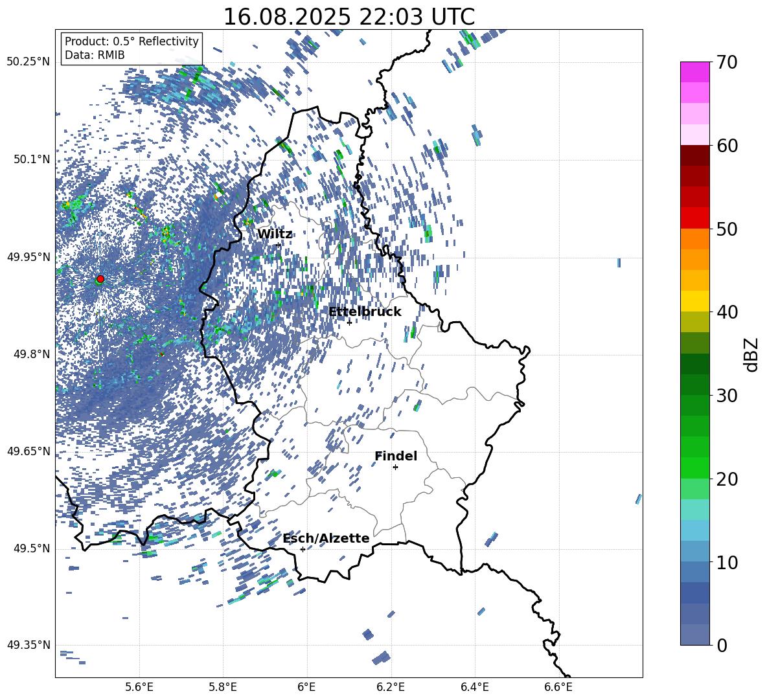This screenshot has height=700, width=767.
Task: Click the 40 tick on colorbar
Action: click(726, 312)
